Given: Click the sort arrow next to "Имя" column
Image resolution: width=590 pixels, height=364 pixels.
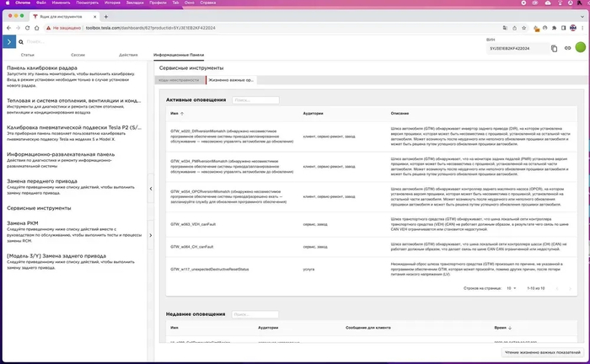Looking at the screenshot, I should pyautogui.click(x=182, y=114).
